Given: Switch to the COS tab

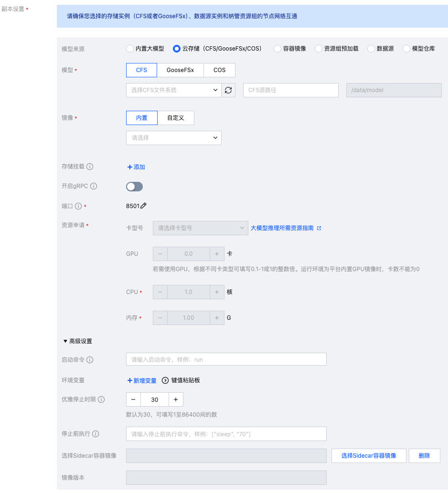Looking at the screenshot, I should (x=220, y=70).
